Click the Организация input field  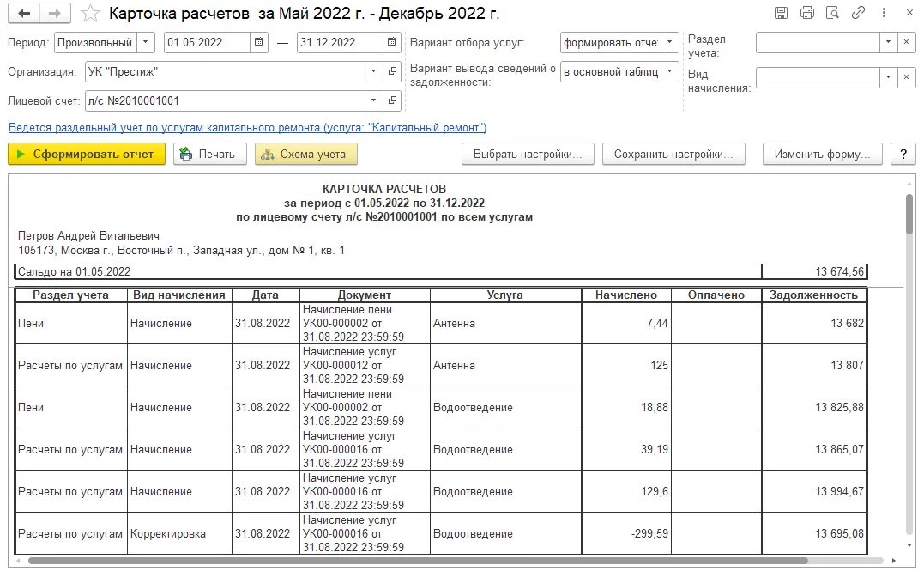[x=225, y=71]
